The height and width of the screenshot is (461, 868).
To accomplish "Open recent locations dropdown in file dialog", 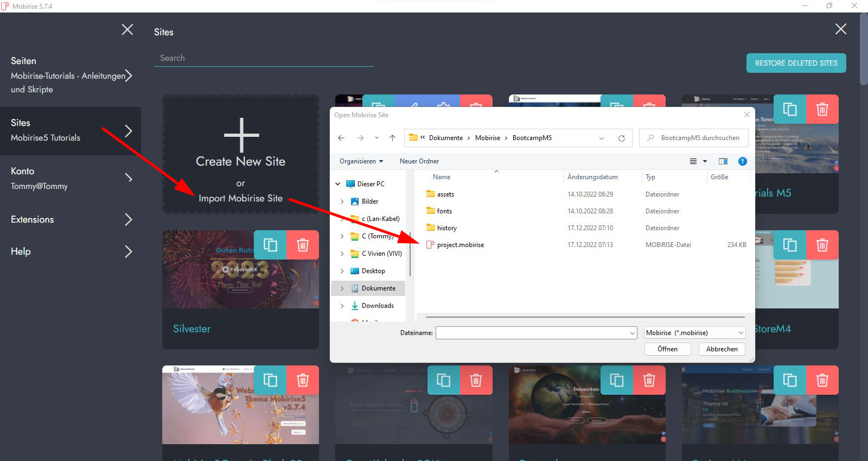I will (376, 138).
